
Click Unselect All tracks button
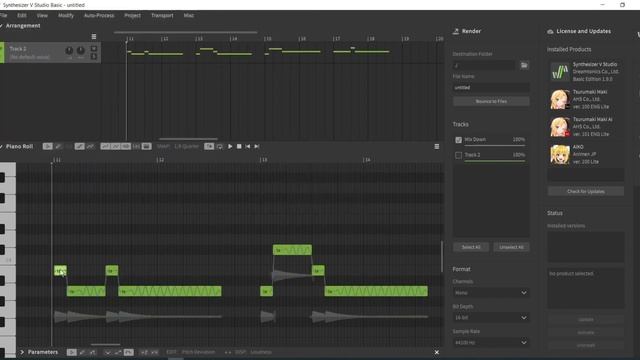(x=511, y=247)
